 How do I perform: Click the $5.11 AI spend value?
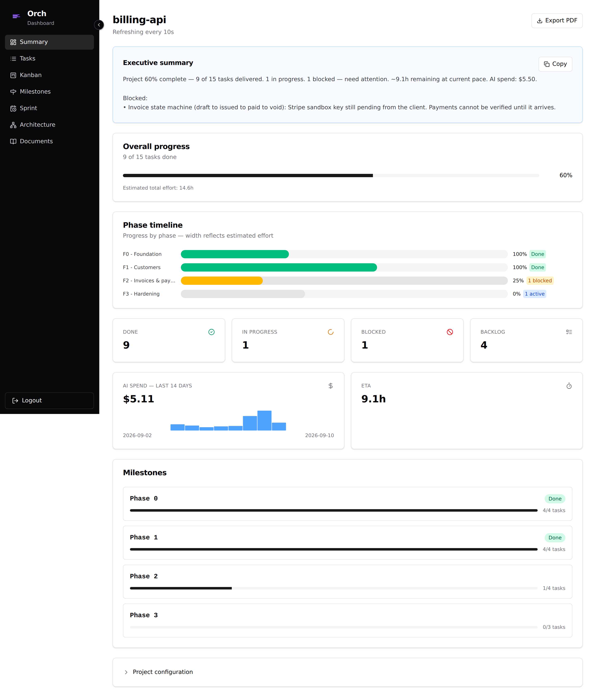point(138,399)
